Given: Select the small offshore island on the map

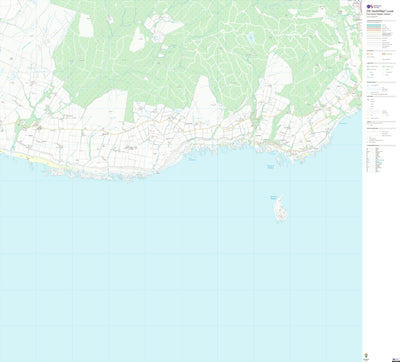Looking at the screenshot, I should point(280,209).
